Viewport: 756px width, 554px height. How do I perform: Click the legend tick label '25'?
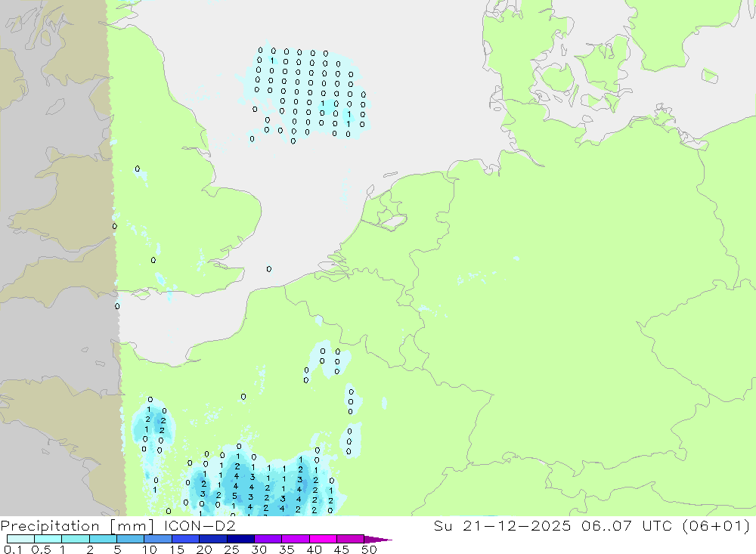tap(231, 549)
